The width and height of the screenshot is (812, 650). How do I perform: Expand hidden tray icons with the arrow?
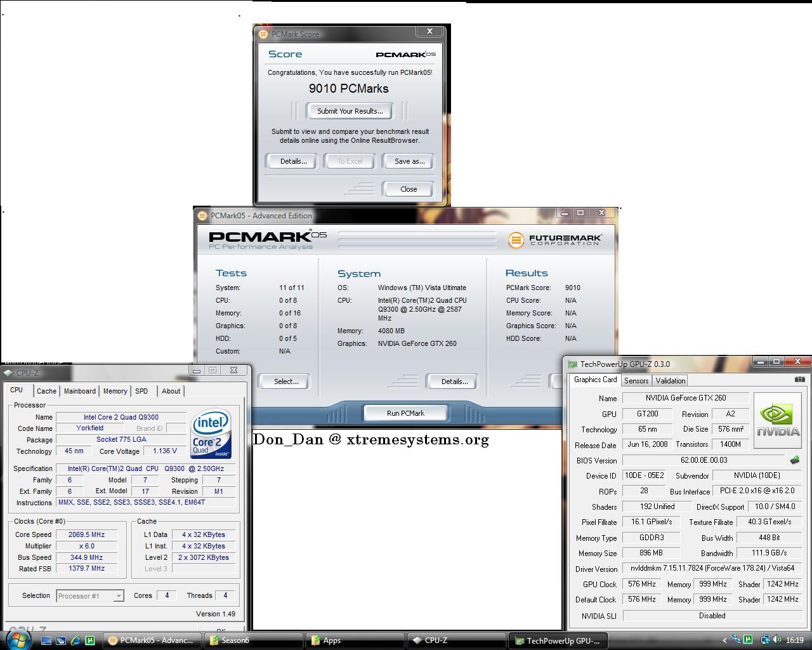click(x=724, y=640)
